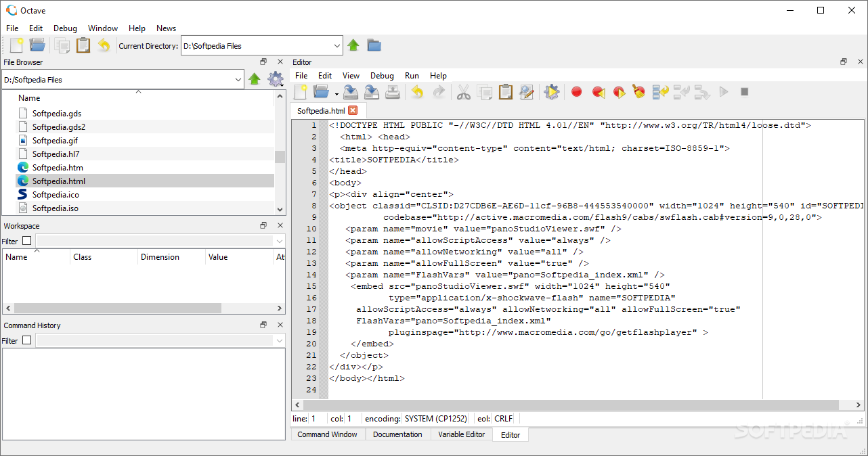Open the Editor Run menu
The image size is (868, 456).
[x=412, y=76]
